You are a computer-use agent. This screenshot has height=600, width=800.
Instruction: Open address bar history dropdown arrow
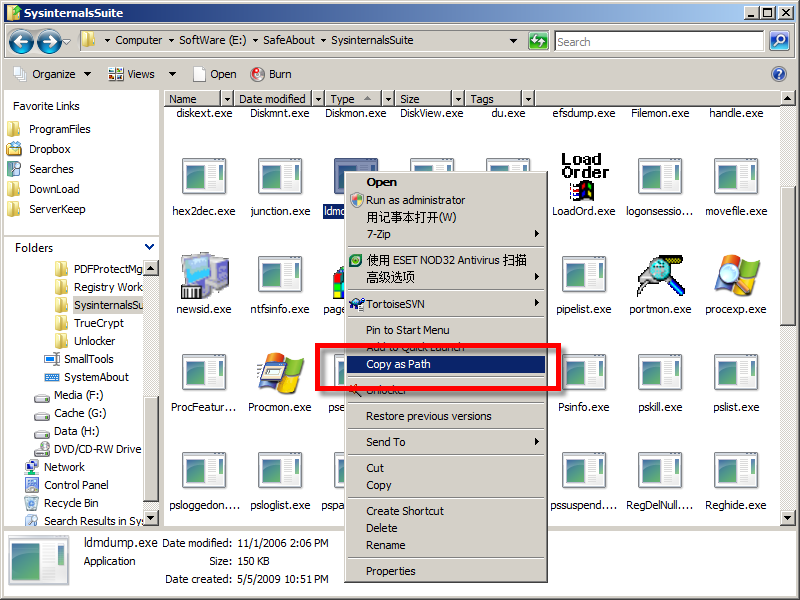point(513,41)
